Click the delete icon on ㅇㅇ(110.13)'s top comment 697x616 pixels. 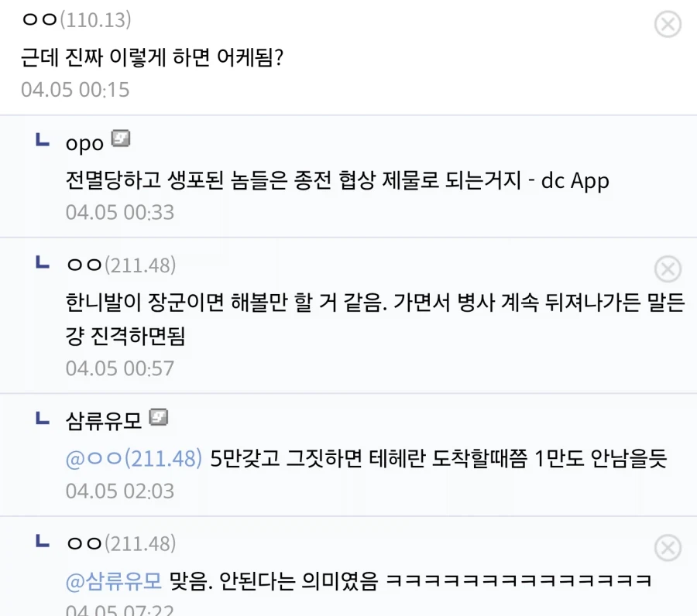[x=668, y=23]
